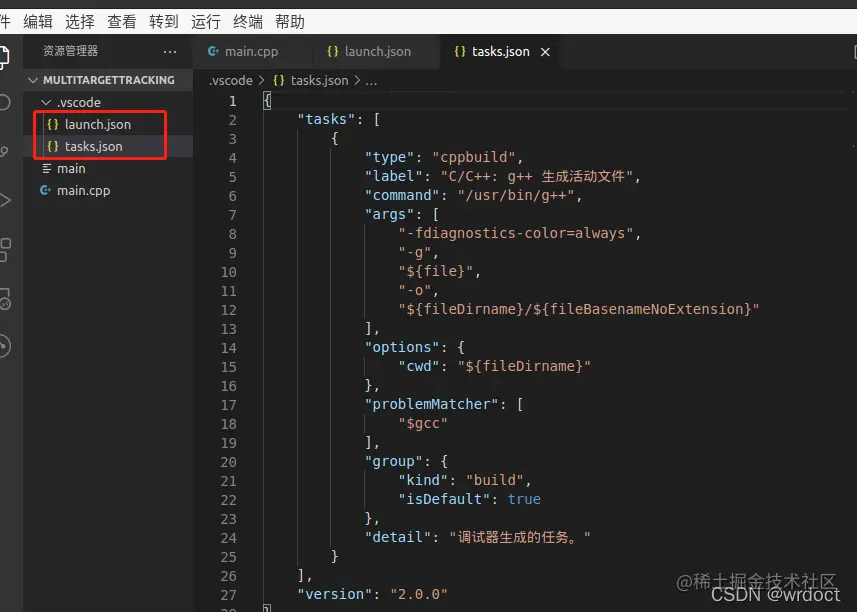The width and height of the screenshot is (857, 612).
Task: Click the "C/C++: g++ 生成活动文件" label value
Action: (537, 176)
